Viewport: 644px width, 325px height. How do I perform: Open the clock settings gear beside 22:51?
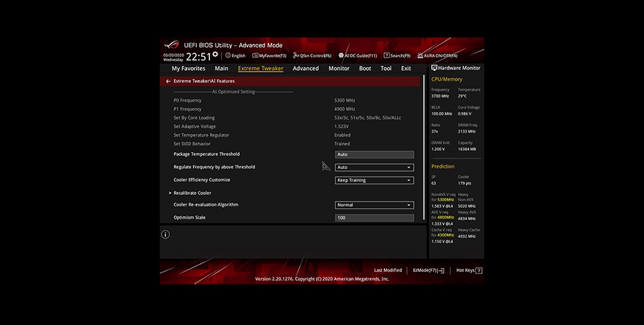click(215, 54)
